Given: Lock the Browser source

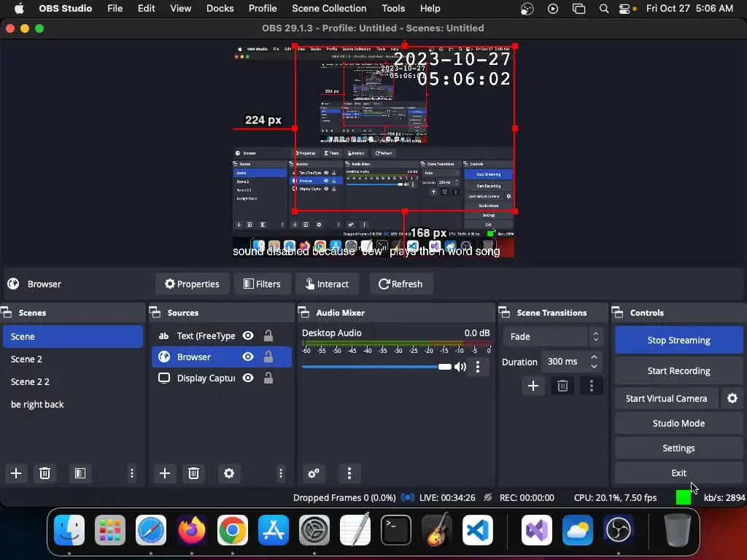Looking at the screenshot, I should [x=268, y=357].
